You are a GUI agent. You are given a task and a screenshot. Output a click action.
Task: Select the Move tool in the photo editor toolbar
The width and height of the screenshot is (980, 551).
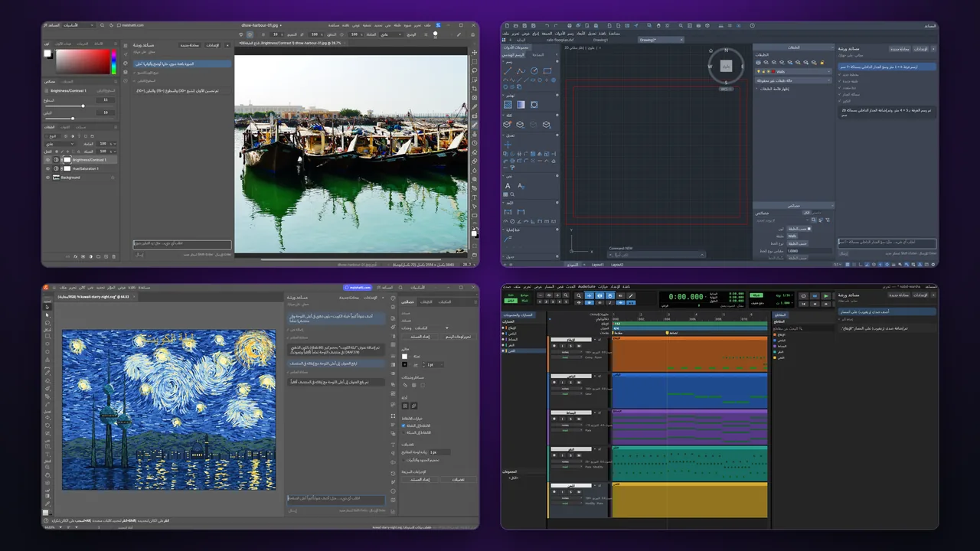pyautogui.click(x=475, y=51)
